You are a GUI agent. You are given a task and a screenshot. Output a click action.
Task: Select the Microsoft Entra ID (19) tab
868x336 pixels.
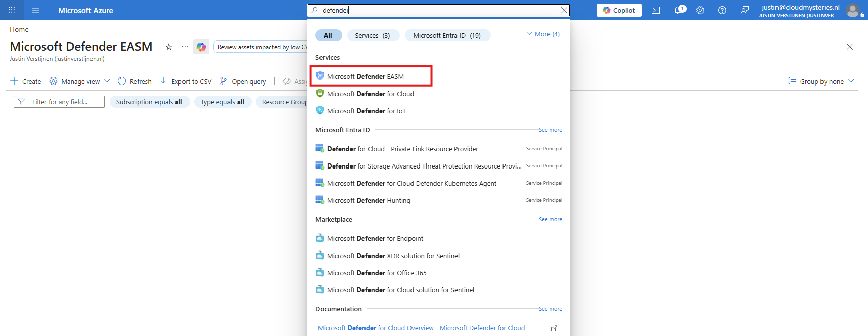pos(447,35)
